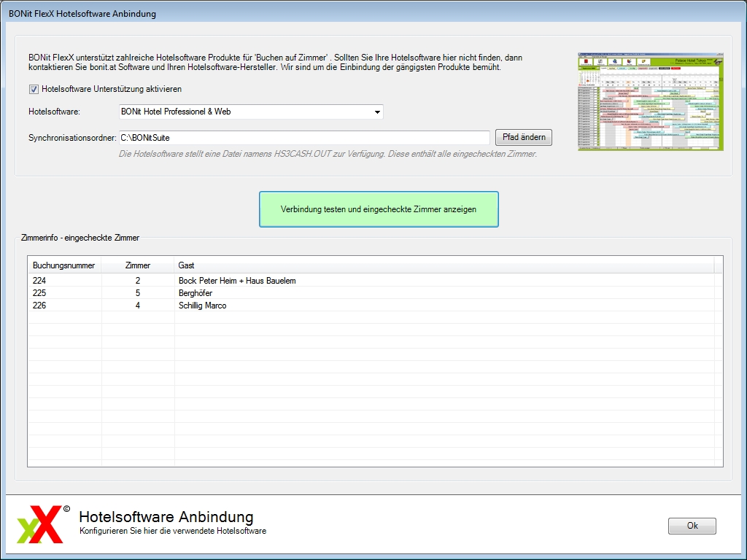This screenshot has height=560, width=747.
Task: Click the Synchronisationsordner: field label
Action: point(72,138)
